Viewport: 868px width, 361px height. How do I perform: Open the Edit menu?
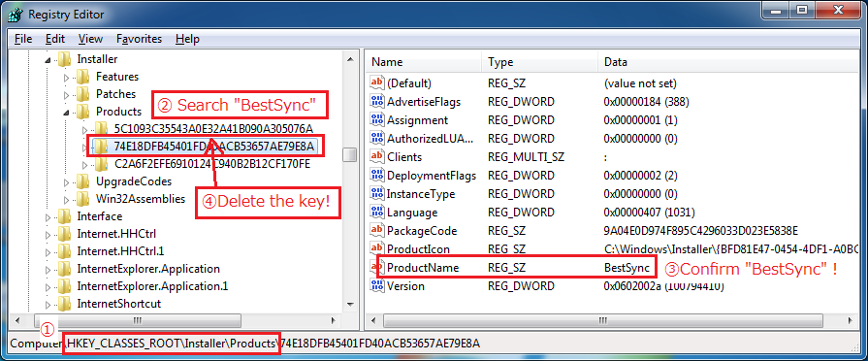point(55,39)
